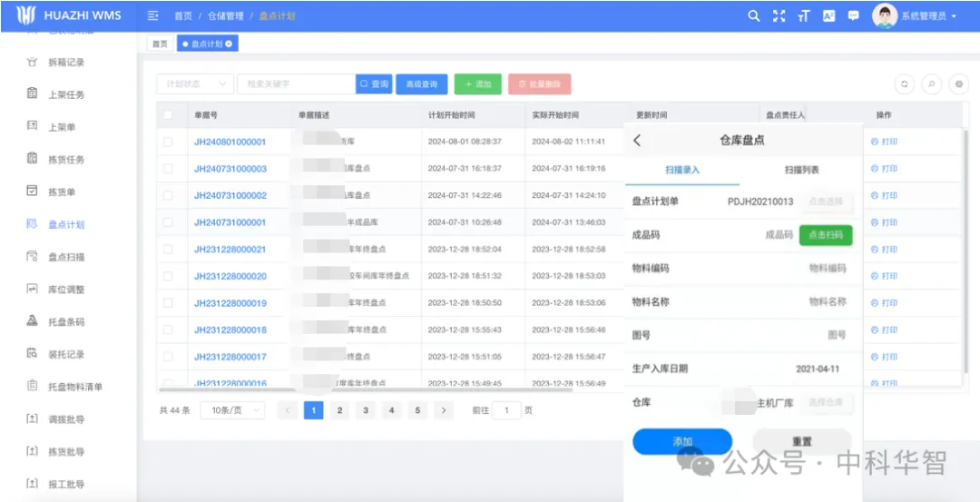Open the 10条/页 page size dropdown

[231, 410]
